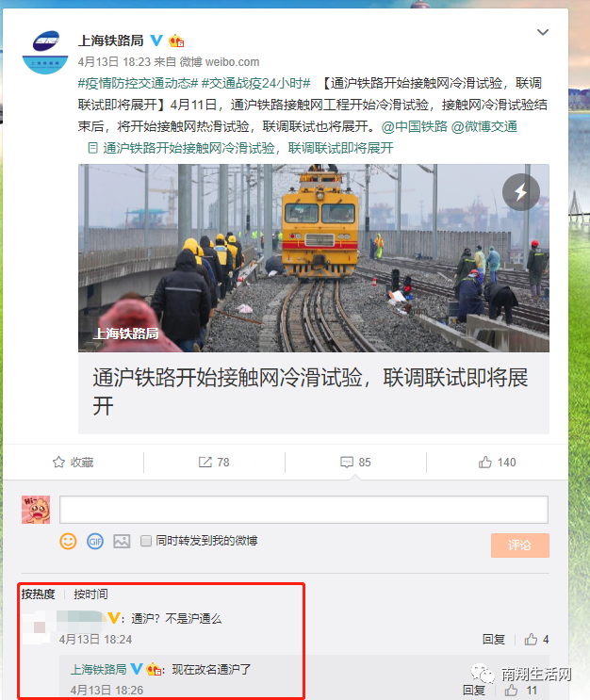Image resolution: width=590 pixels, height=700 pixels.
Task: Open the post options chevron menu
Action: point(542,32)
